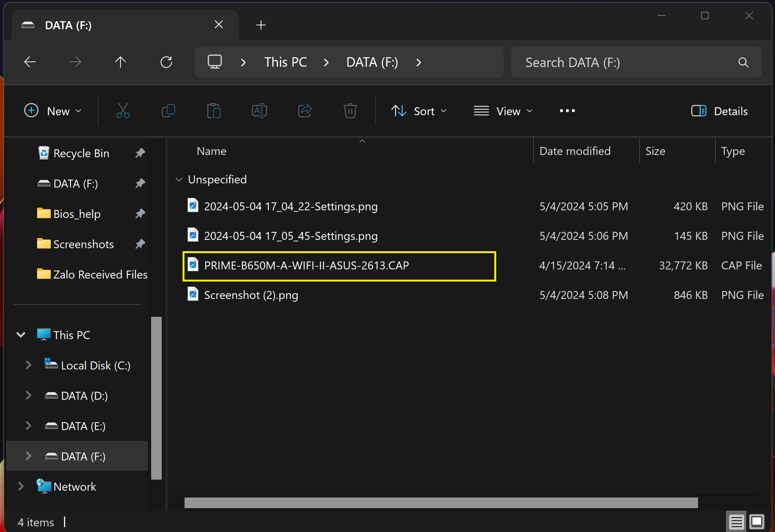The width and height of the screenshot is (775, 532).
Task: Click the horizontal scrollbar in file list
Action: [x=441, y=503]
